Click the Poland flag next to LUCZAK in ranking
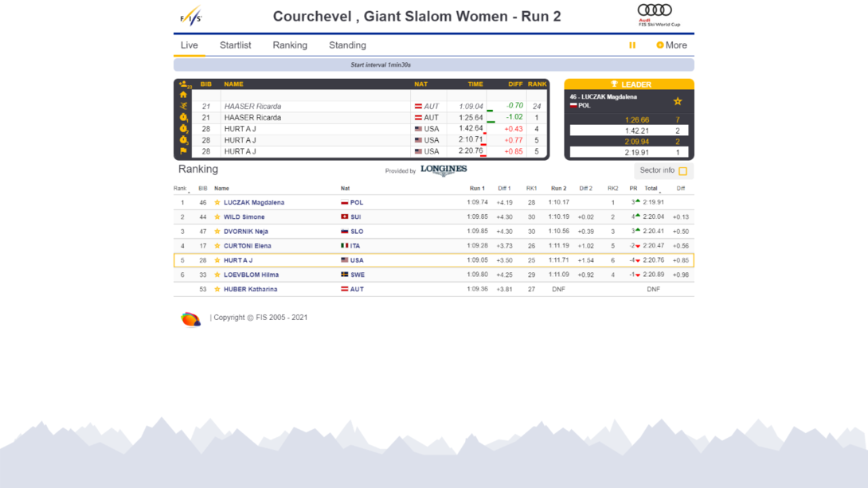 pyautogui.click(x=344, y=202)
